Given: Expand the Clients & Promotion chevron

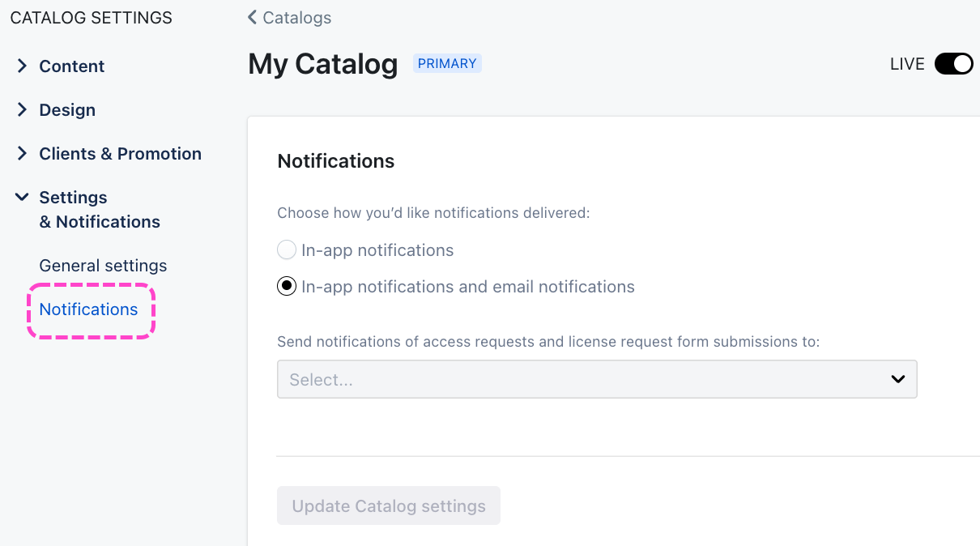Looking at the screenshot, I should tap(22, 154).
